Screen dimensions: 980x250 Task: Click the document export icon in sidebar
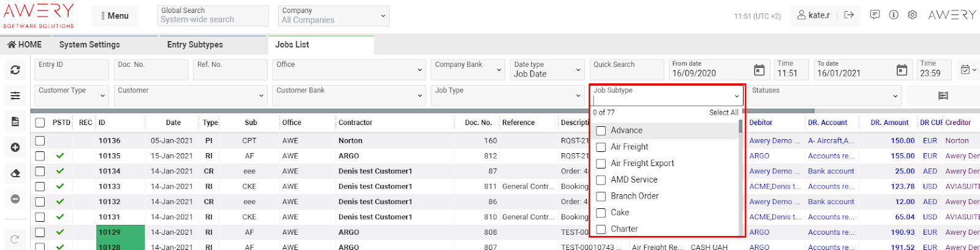[x=15, y=122]
